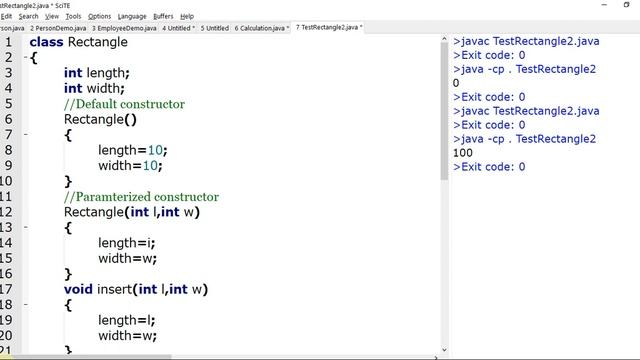
Task: Switch to the 5 Untitled tab
Action: [x=215, y=28]
